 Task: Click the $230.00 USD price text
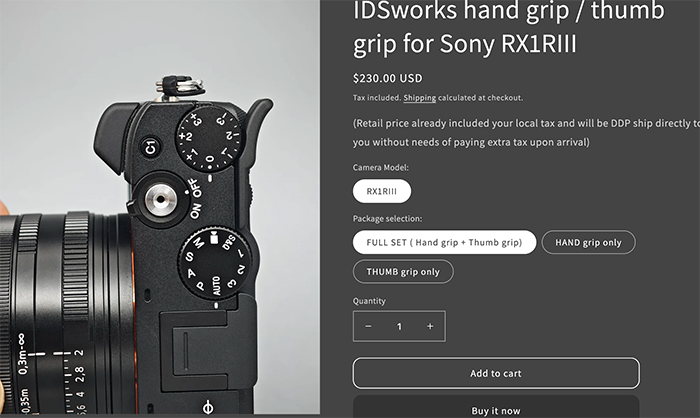click(388, 78)
